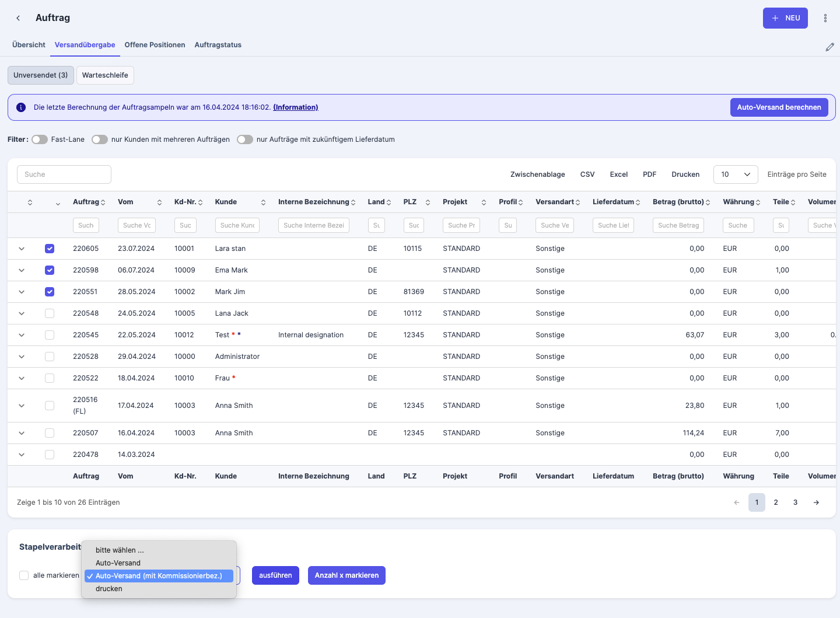Enable the Fast-Lane filter toggle

pyautogui.click(x=40, y=139)
